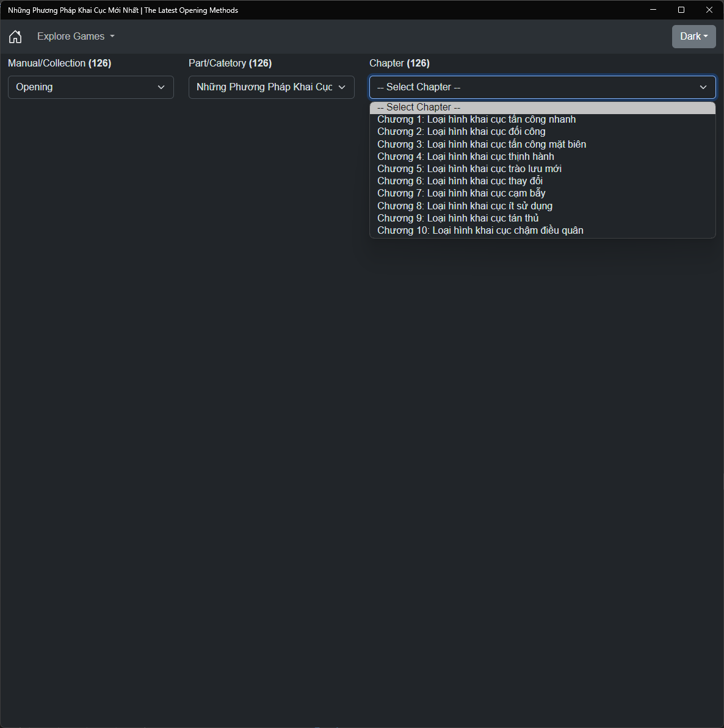Screen dimensions: 724x728
Task: Choose Chương 10: chậm điều quân
Action: (480, 230)
